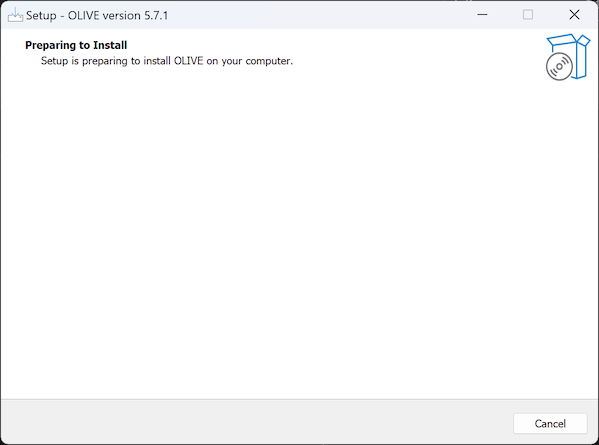Click 'Setup is preparing to install OLIVE' text
Viewport: 599px width, 445px height.
167,61
